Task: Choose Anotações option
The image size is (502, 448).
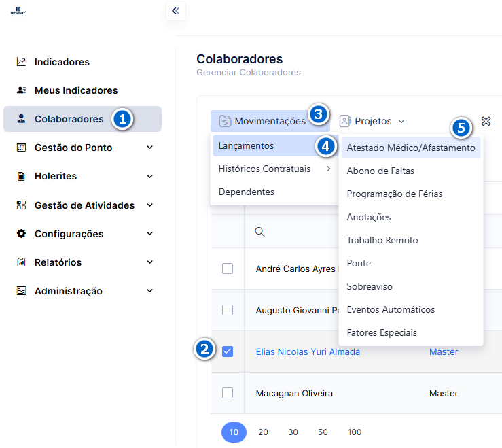Action: tap(411, 217)
